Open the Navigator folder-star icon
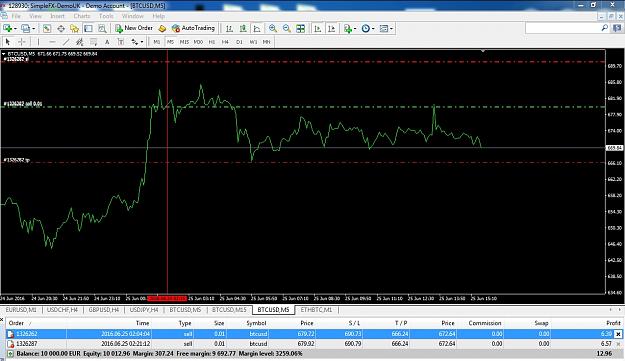 coord(74,28)
